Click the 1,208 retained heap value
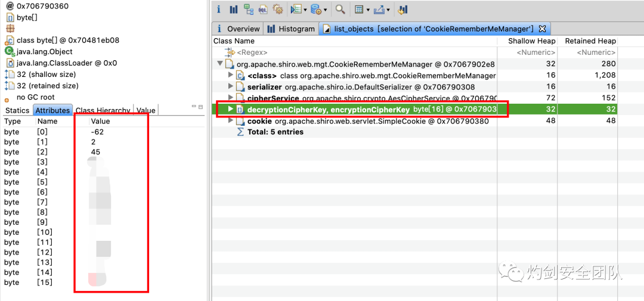644x301 pixels. tap(605, 76)
